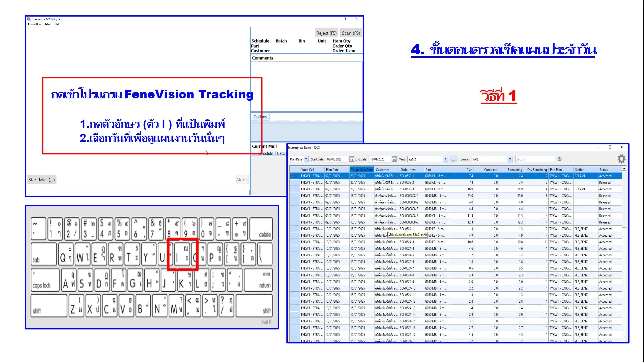Image resolution: width=644 pixels, height=362 pixels.
Task: Select order item SO-0624-4 cell
Action: [x=412, y=249]
